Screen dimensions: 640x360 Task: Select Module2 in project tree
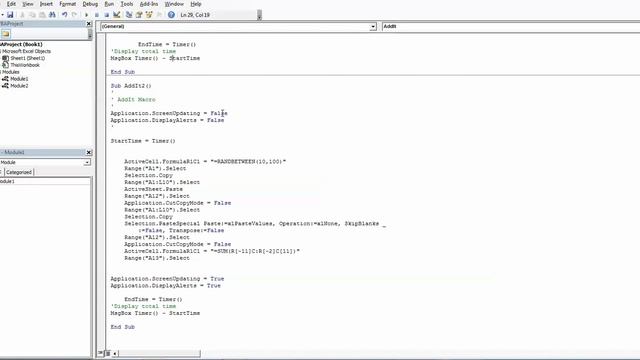click(19, 86)
